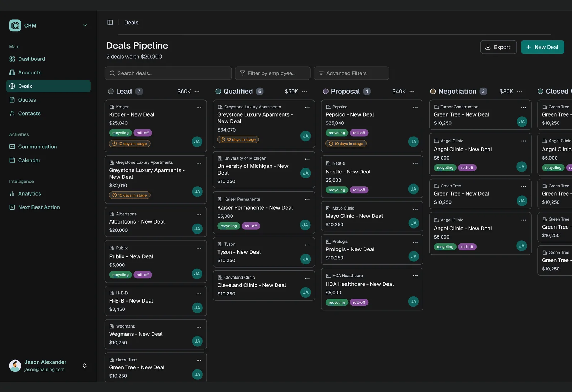Click the Lead column status circle
572x392 pixels.
pos(111,91)
